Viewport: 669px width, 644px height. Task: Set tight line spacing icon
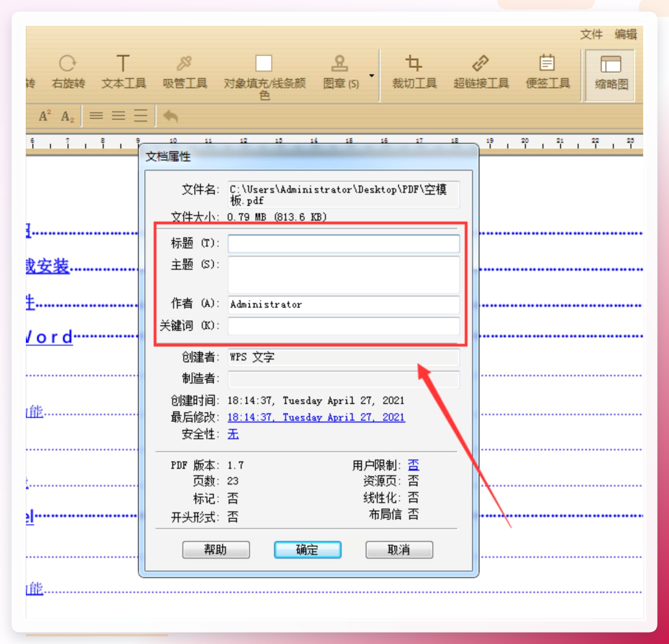(96, 116)
